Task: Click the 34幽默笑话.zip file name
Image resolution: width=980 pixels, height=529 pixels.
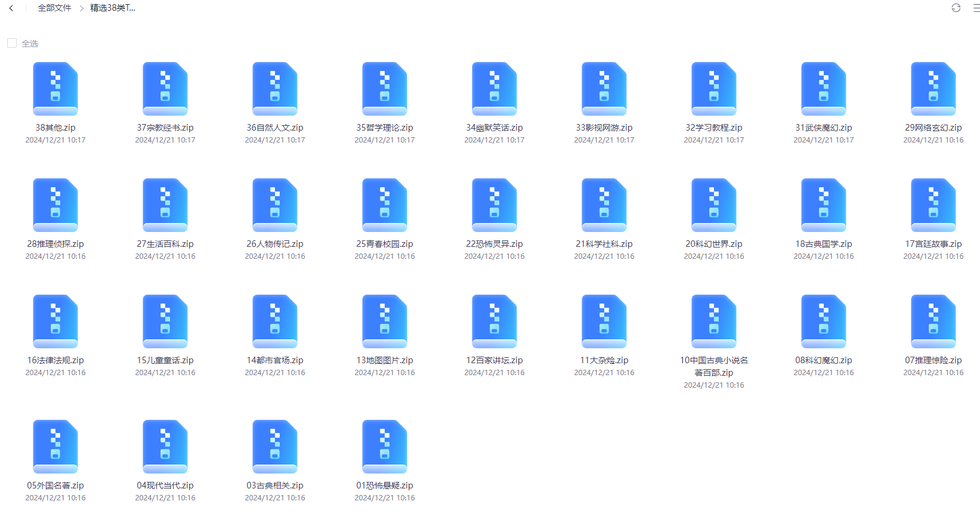Action: coord(494,128)
